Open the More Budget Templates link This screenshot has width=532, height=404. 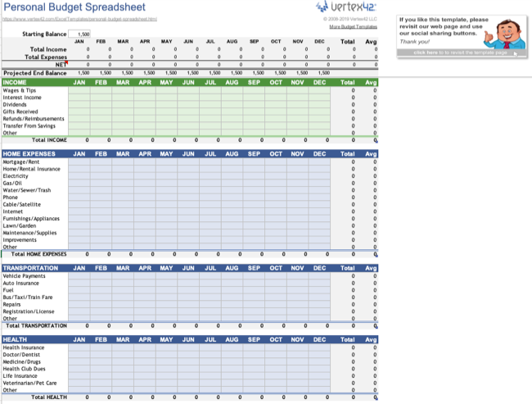coord(354,26)
